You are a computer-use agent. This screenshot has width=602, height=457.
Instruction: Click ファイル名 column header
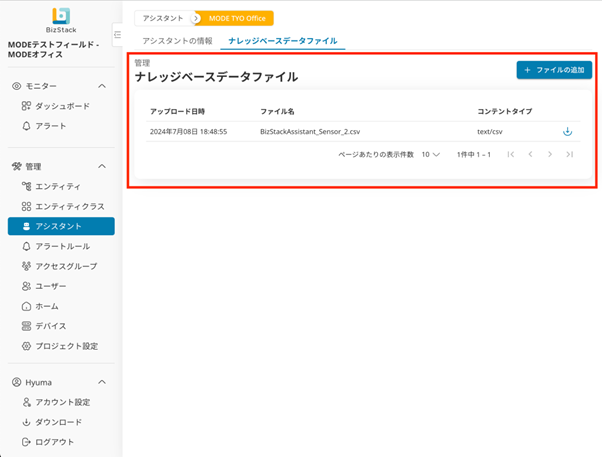point(277,111)
